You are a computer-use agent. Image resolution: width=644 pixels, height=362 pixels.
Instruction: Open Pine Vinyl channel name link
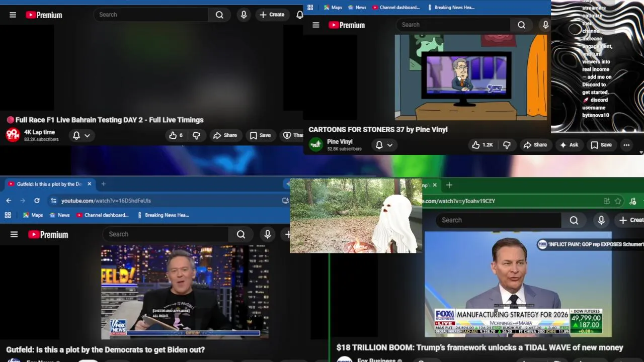340,142
